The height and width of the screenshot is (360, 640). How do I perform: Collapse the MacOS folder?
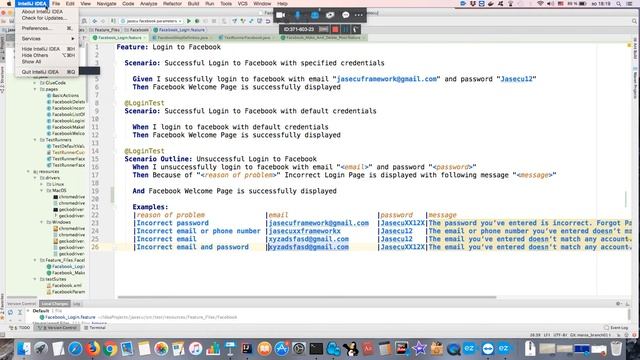pyautogui.click(x=42, y=191)
